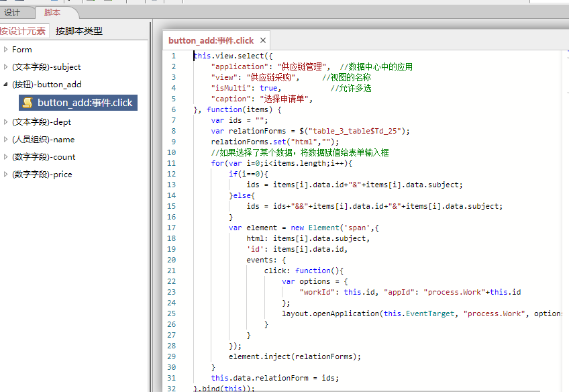The image size is (569, 392).
Task: Click the script icon beside button_add:事件.click
Action: pyautogui.click(x=28, y=103)
